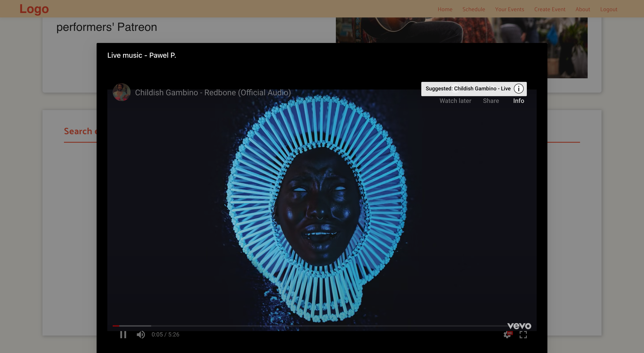Open the Redbone (Official Audio) title link
644x353 pixels.
213,93
